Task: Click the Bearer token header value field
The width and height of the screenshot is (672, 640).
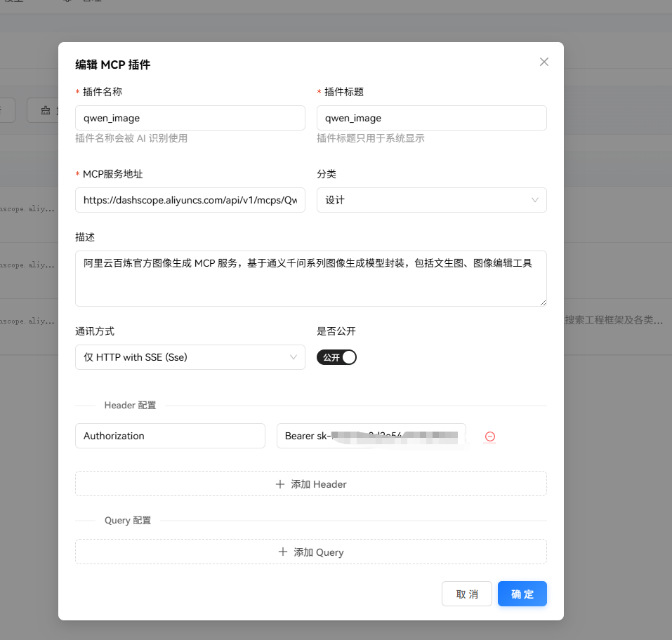Action: click(x=371, y=436)
